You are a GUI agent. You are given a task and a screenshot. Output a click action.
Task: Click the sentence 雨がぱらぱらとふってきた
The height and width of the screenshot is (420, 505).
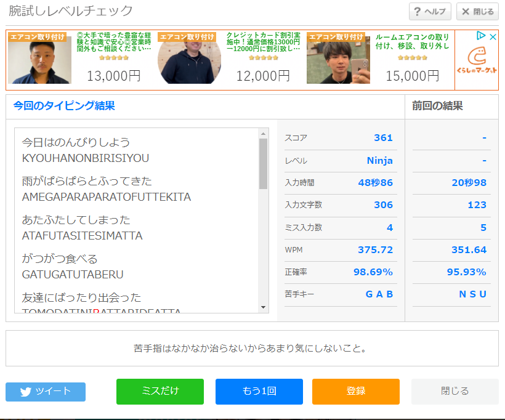87,181
